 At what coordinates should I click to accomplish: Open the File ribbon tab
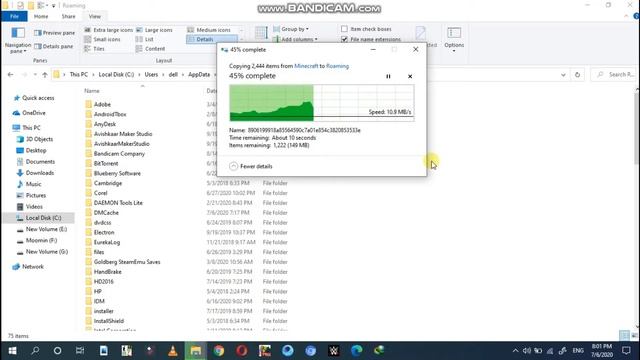(x=14, y=16)
